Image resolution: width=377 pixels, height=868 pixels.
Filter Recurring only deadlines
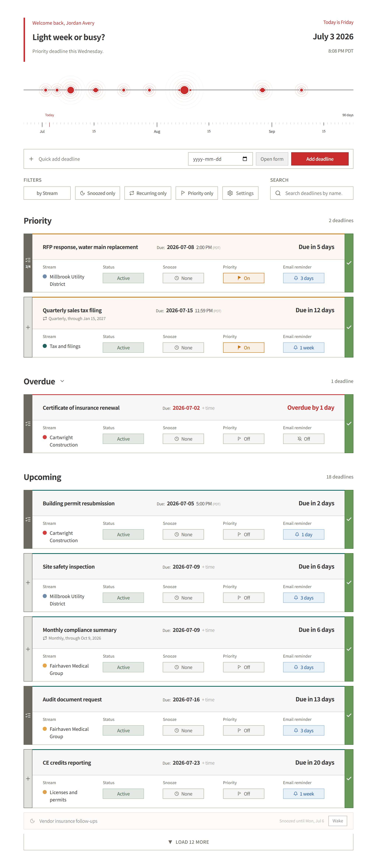[x=148, y=193]
